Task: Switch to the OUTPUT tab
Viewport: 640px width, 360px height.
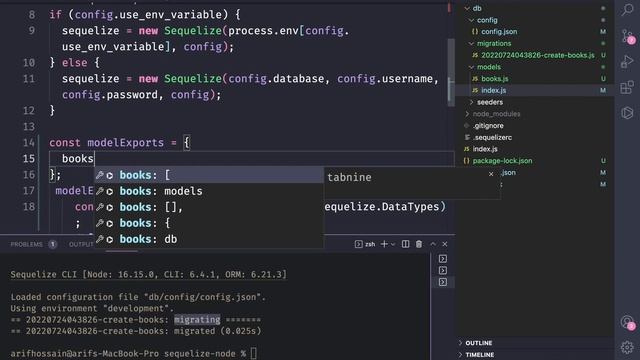Action: click(x=81, y=244)
